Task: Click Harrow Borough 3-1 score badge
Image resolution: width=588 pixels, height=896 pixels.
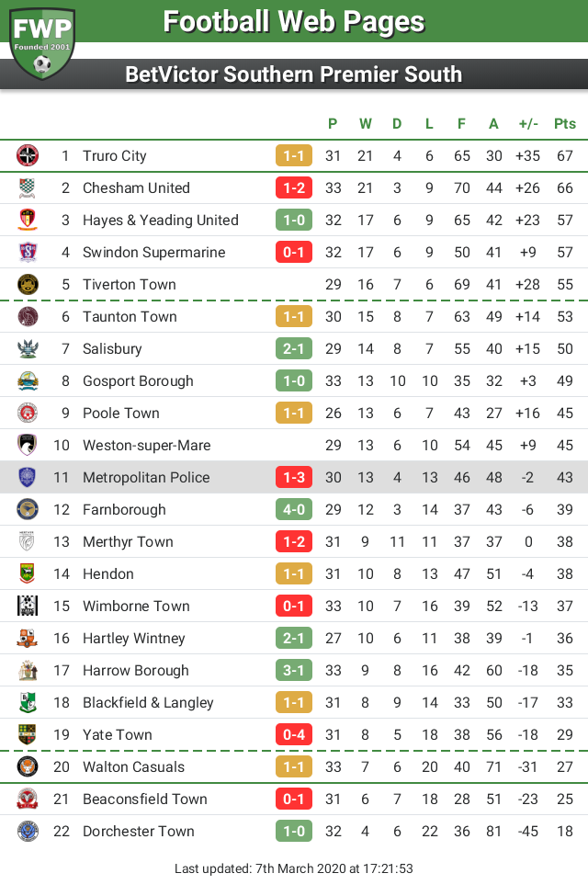Action: click(294, 670)
